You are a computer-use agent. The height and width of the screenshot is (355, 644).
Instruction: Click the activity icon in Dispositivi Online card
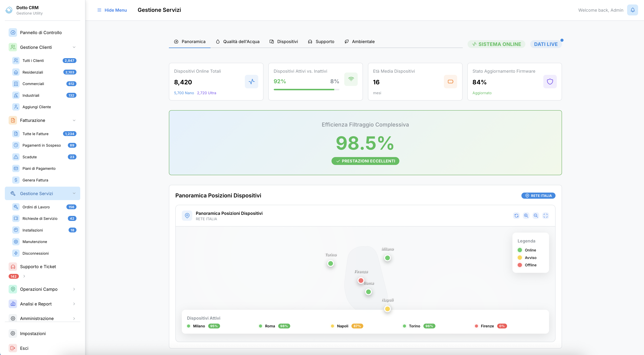(x=251, y=81)
